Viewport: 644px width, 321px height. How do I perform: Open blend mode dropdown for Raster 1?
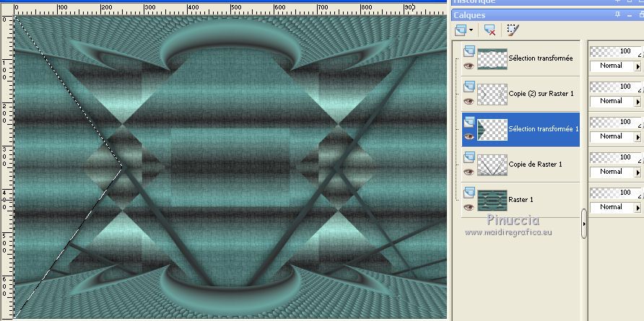pos(638,207)
